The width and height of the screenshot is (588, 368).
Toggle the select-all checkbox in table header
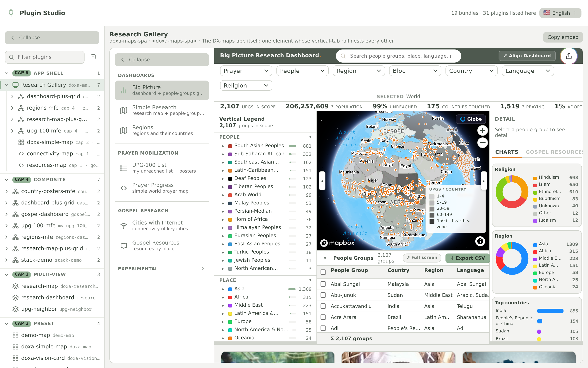[323, 272]
